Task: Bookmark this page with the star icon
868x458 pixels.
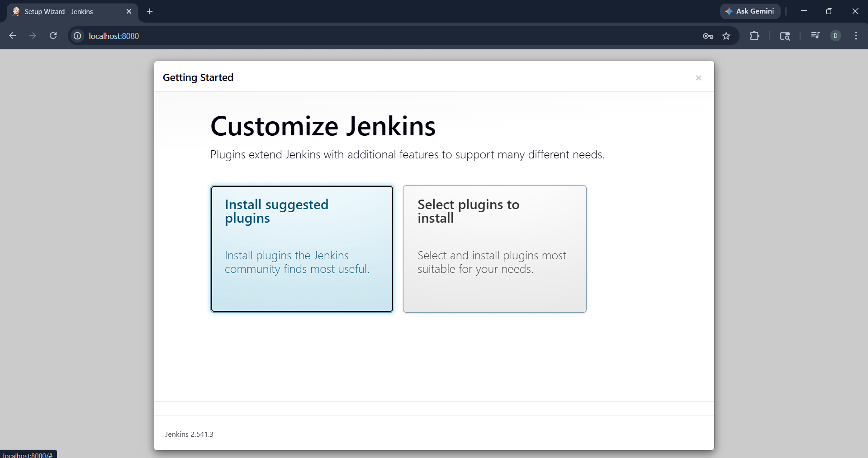Action: point(726,36)
